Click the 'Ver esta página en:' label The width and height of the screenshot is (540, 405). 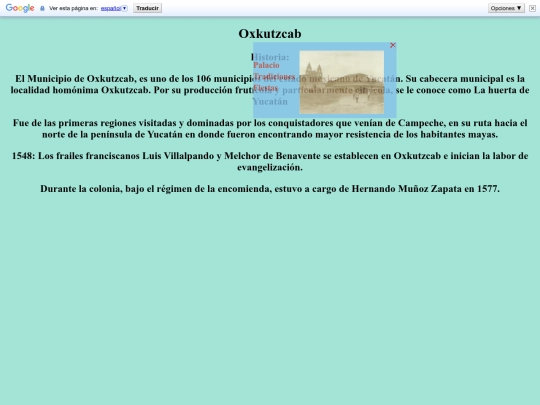pos(73,8)
